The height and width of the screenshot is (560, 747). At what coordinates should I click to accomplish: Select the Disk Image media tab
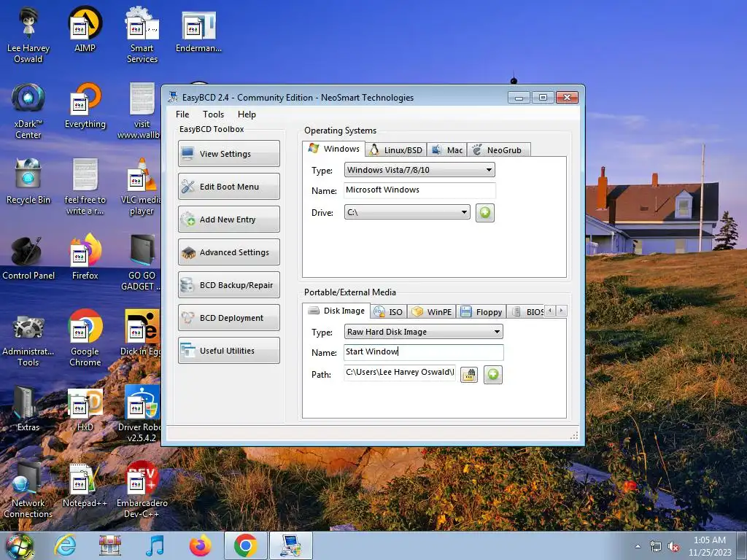click(336, 311)
